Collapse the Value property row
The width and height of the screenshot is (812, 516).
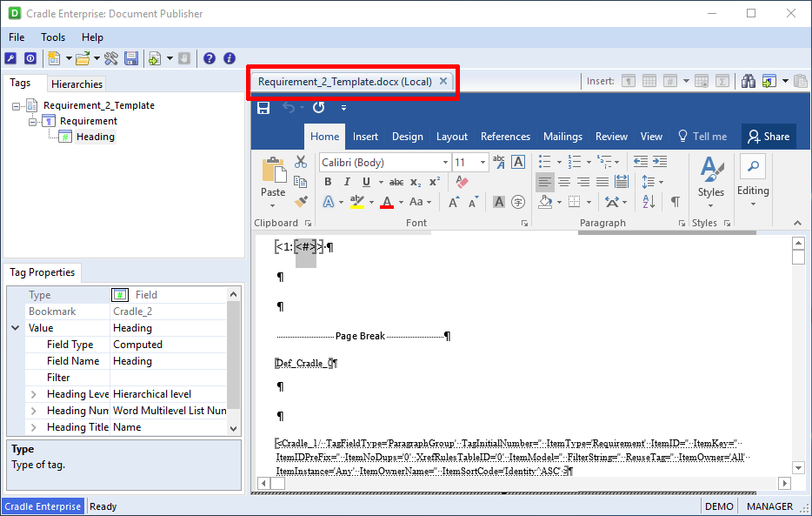click(x=16, y=328)
